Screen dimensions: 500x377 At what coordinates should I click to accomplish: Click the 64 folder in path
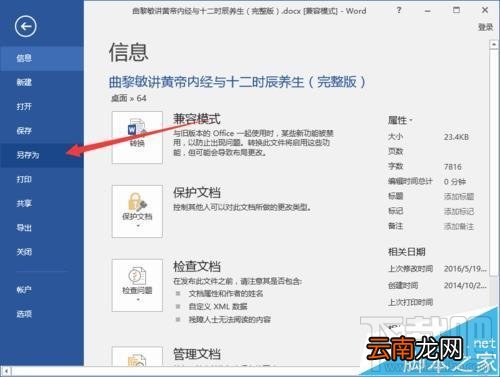click(142, 98)
